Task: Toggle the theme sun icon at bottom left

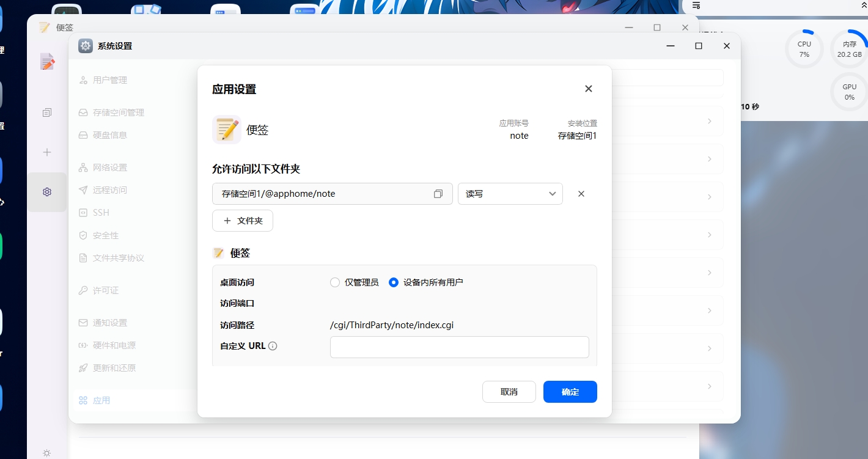Action: point(47,452)
